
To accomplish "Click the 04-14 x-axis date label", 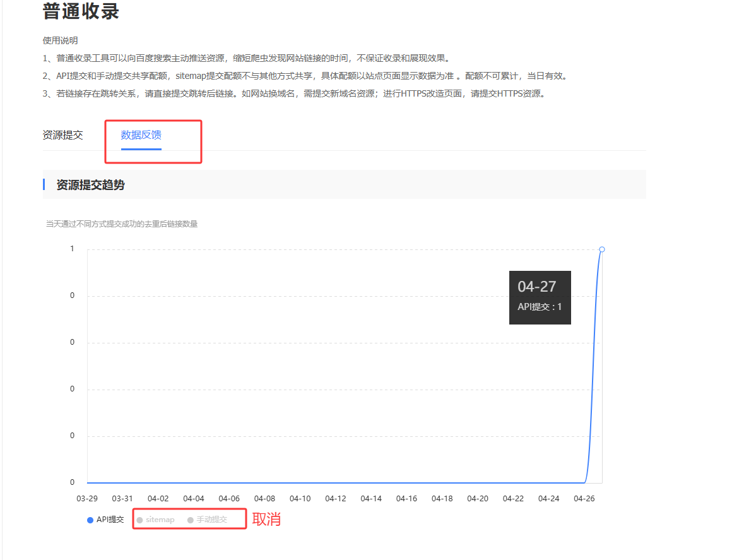I will [x=371, y=498].
